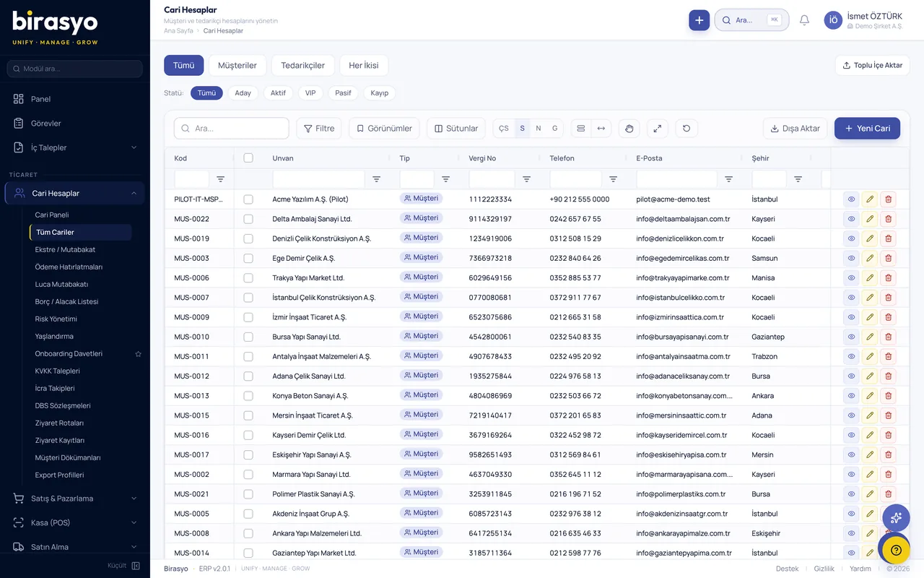Edit Ege Demir Çelik A.Ş. row
The width and height of the screenshot is (924, 578).
[x=870, y=258]
